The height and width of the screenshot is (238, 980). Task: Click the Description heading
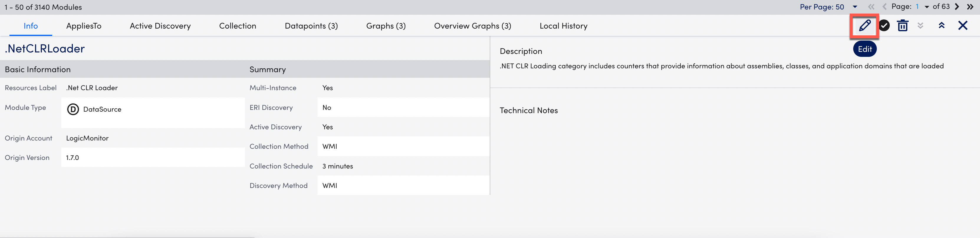click(x=521, y=51)
